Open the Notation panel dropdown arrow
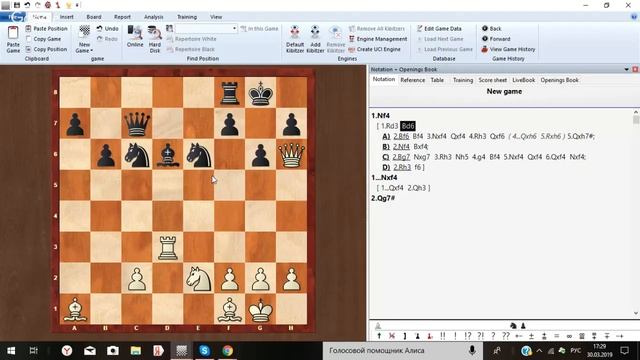The height and width of the screenshot is (360, 640). [627, 69]
